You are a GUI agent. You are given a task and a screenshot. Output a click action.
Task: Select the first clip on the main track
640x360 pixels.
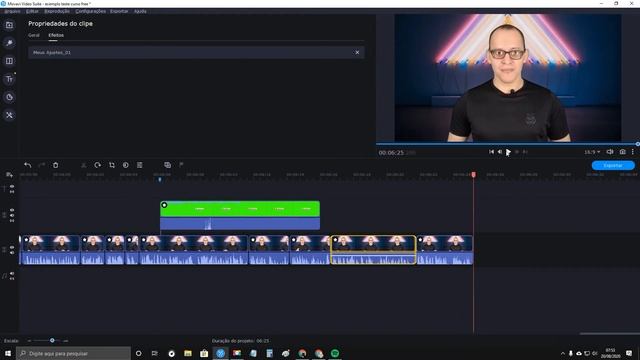[50, 250]
